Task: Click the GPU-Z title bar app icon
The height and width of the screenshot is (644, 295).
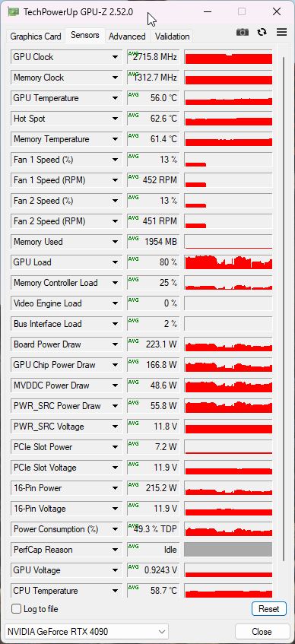Action: (13, 12)
